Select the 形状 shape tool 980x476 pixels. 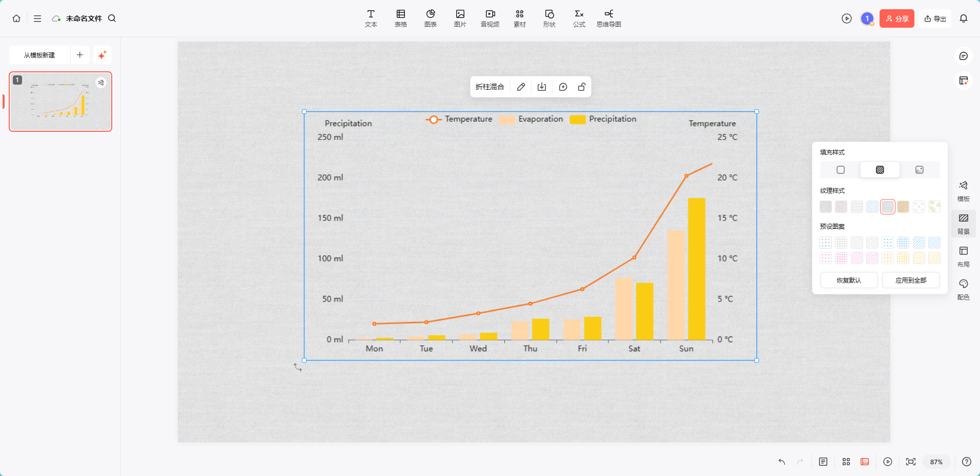click(x=549, y=18)
